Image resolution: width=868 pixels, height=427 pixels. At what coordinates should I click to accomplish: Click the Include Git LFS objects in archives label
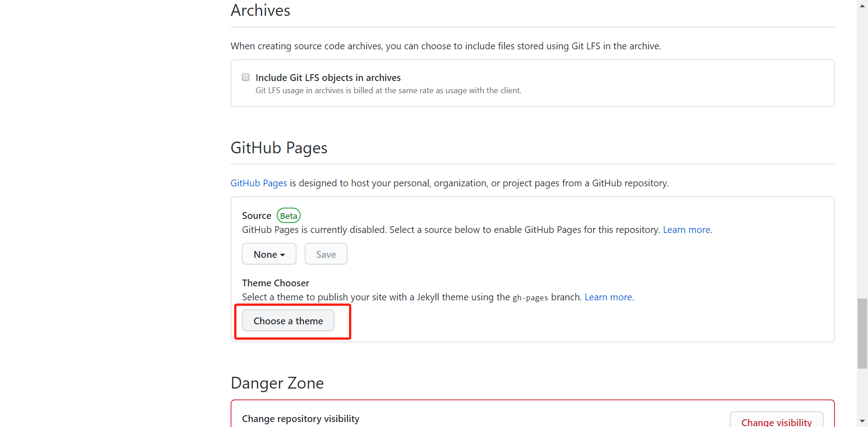[x=328, y=78]
